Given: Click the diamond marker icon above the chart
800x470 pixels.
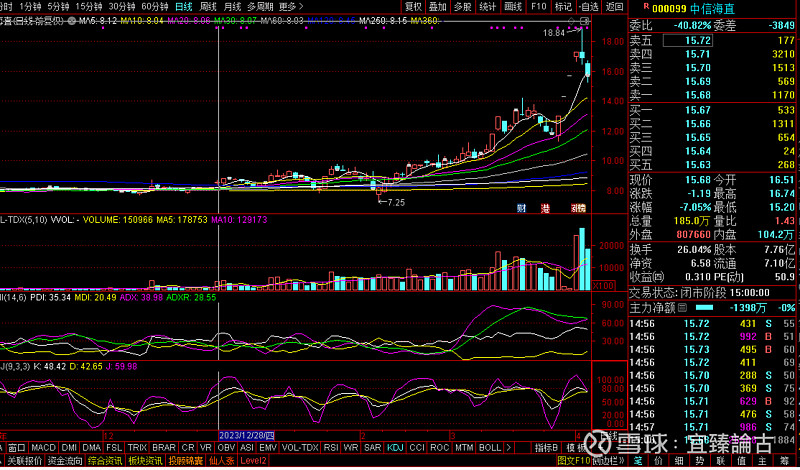Looking at the screenshot, I should pos(572,21).
